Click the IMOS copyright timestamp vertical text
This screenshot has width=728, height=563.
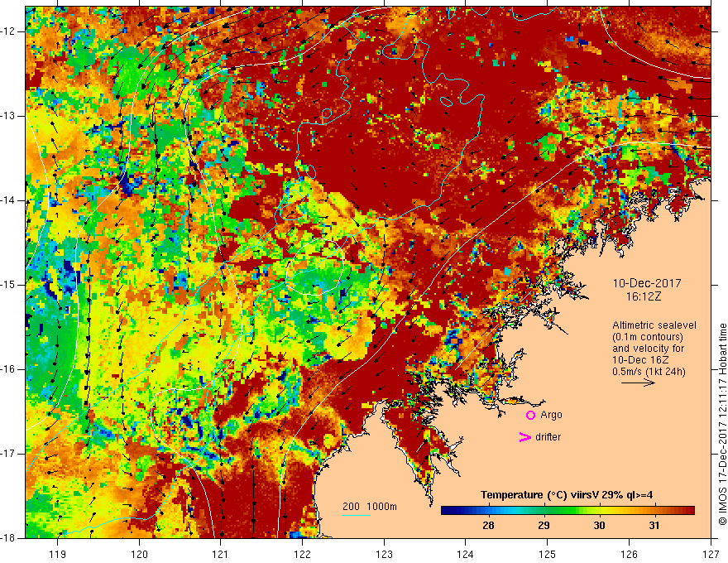(722, 425)
